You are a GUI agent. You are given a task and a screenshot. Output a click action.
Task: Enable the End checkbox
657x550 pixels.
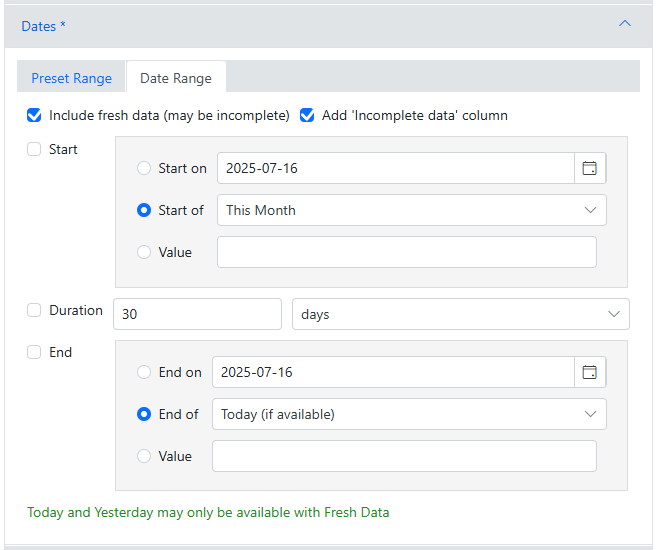pos(34,352)
